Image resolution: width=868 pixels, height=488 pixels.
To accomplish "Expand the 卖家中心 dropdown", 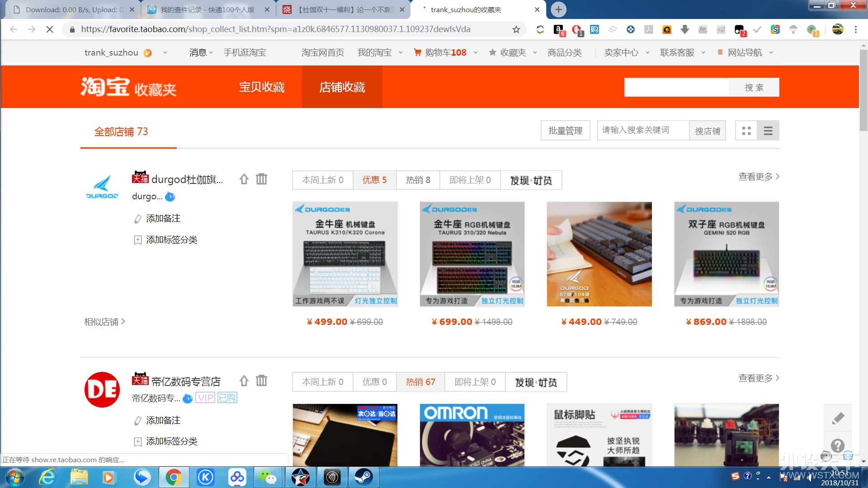I will pyautogui.click(x=647, y=53).
